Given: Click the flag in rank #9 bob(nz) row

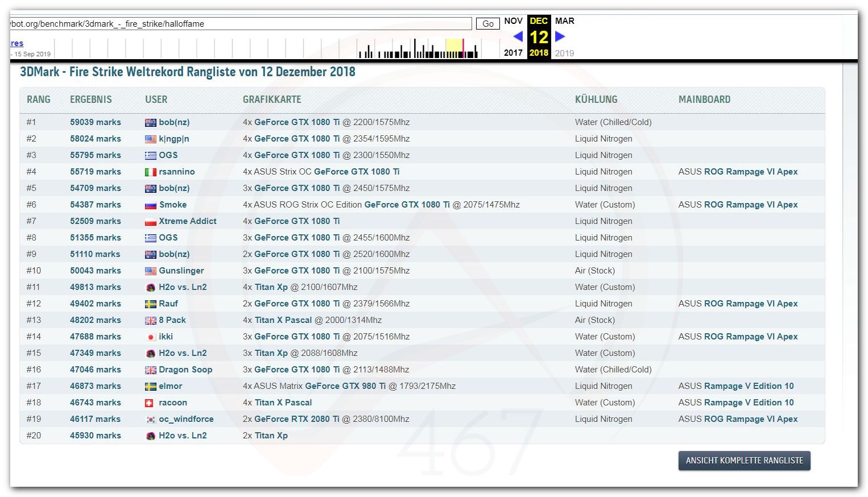Looking at the screenshot, I should coord(151,255).
